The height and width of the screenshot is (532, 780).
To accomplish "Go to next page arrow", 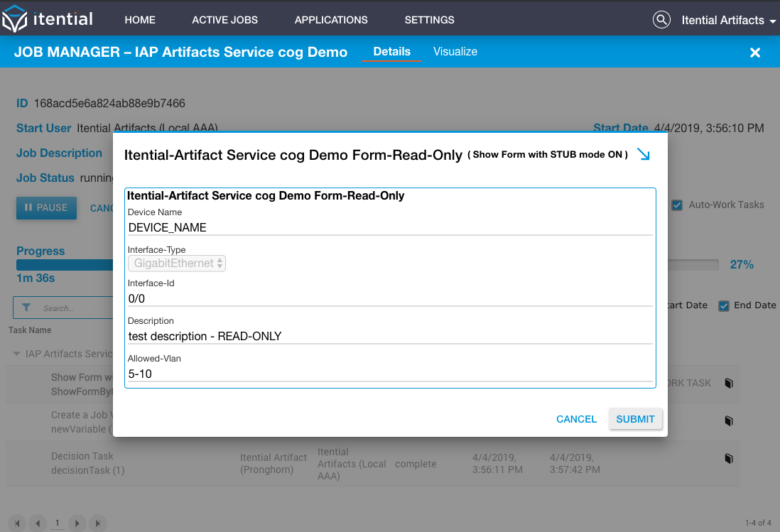I will (77, 523).
